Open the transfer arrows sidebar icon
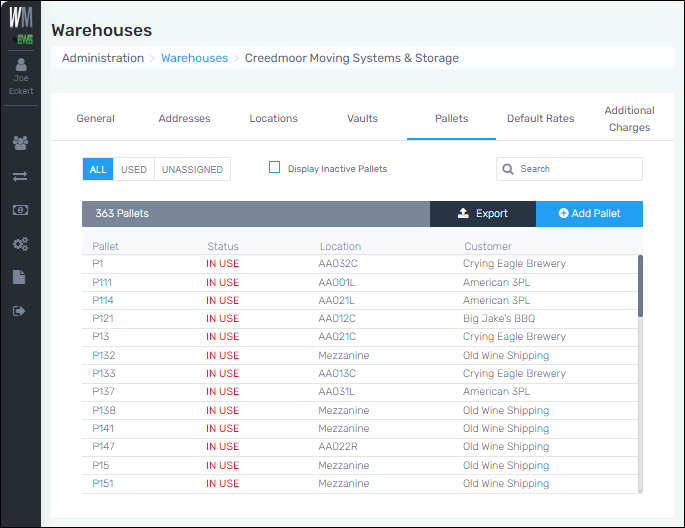 click(20, 176)
